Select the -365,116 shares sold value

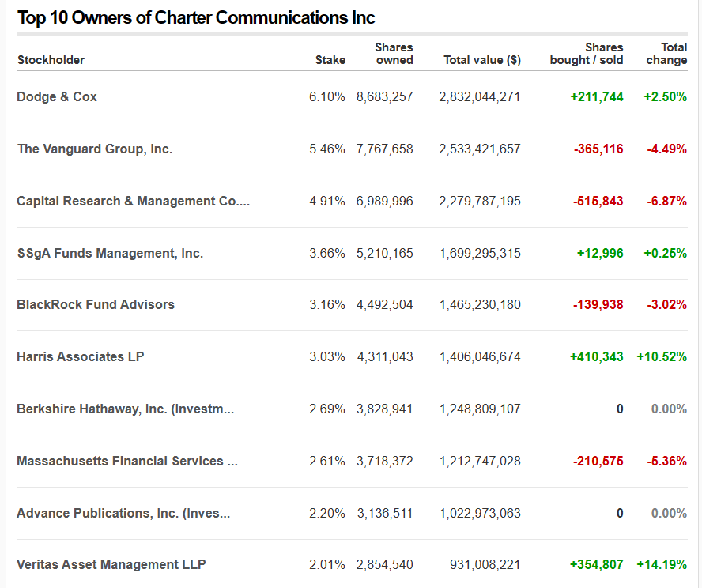coord(598,149)
